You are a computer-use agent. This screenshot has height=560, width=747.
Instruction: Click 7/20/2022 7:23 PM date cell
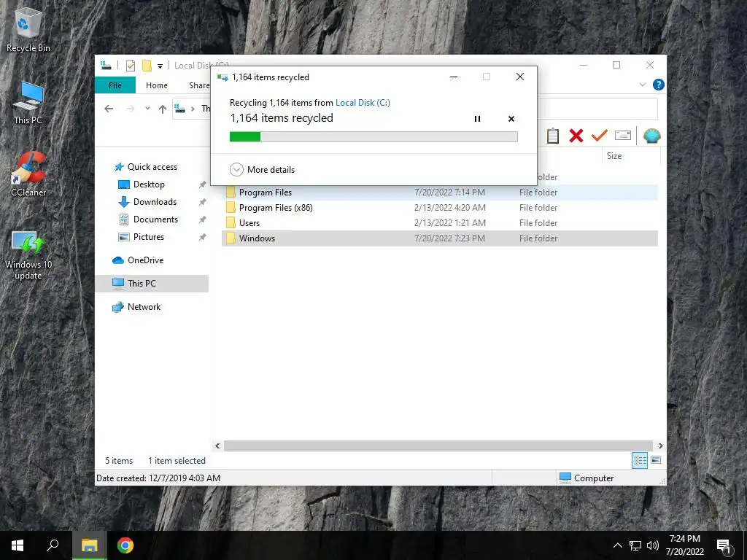[x=449, y=238]
